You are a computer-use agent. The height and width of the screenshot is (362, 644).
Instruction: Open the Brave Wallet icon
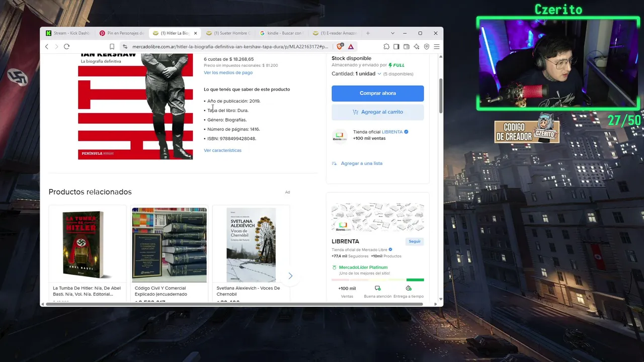[407, 47]
